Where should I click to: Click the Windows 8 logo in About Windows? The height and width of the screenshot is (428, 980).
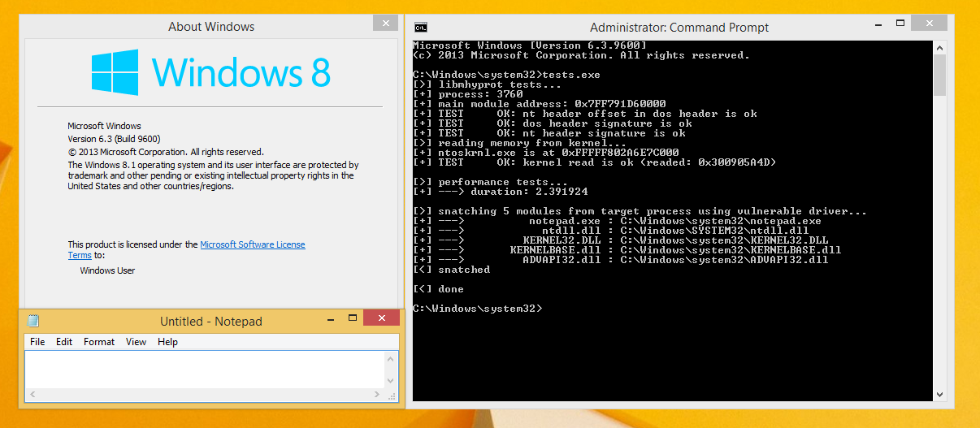pos(210,72)
